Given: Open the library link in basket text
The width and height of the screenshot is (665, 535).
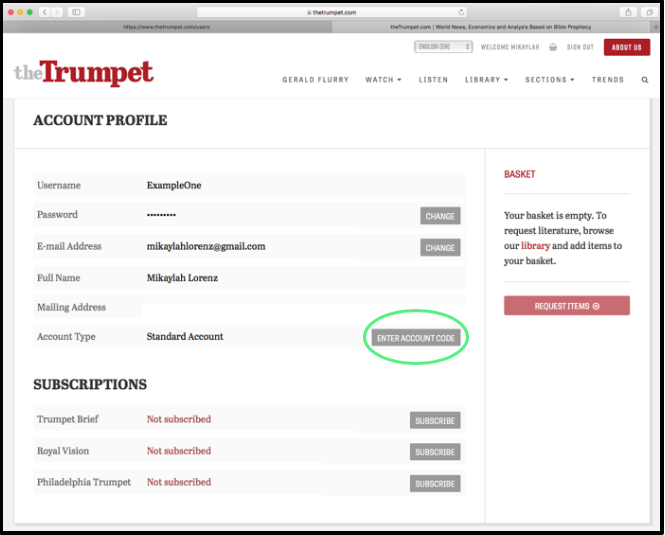Looking at the screenshot, I should (x=535, y=246).
